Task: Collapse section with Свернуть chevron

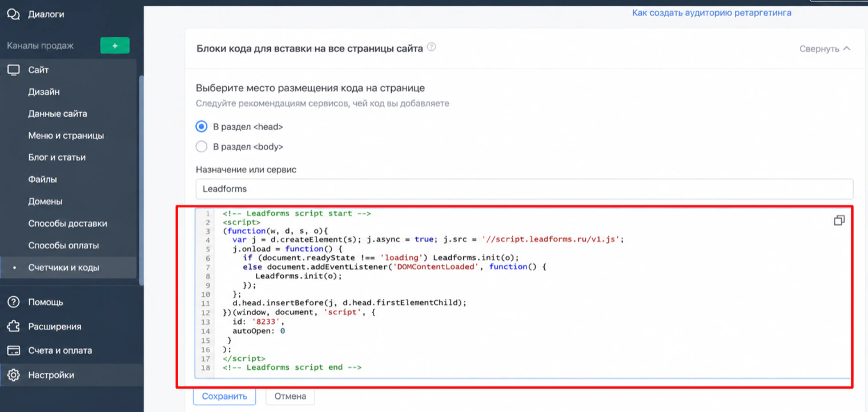Action: (825, 49)
